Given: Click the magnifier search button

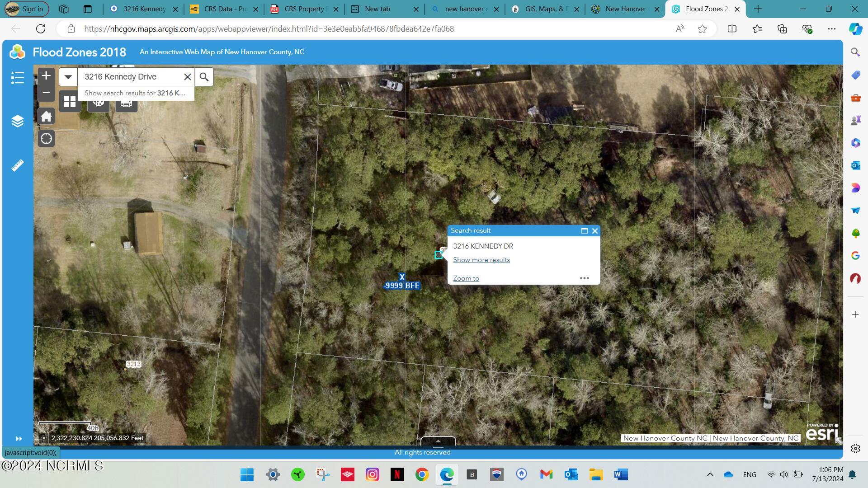Looking at the screenshot, I should [204, 77].
